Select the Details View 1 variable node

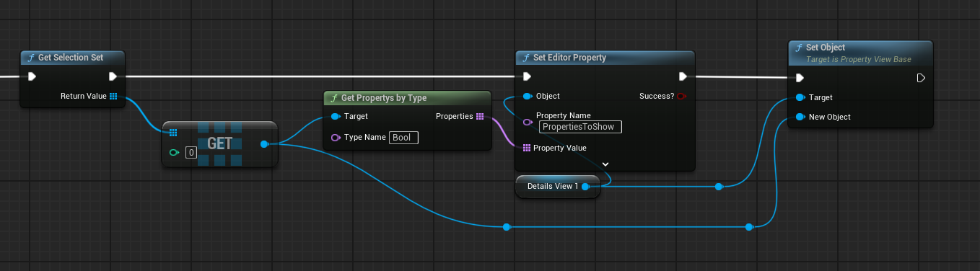click(558, 186)
